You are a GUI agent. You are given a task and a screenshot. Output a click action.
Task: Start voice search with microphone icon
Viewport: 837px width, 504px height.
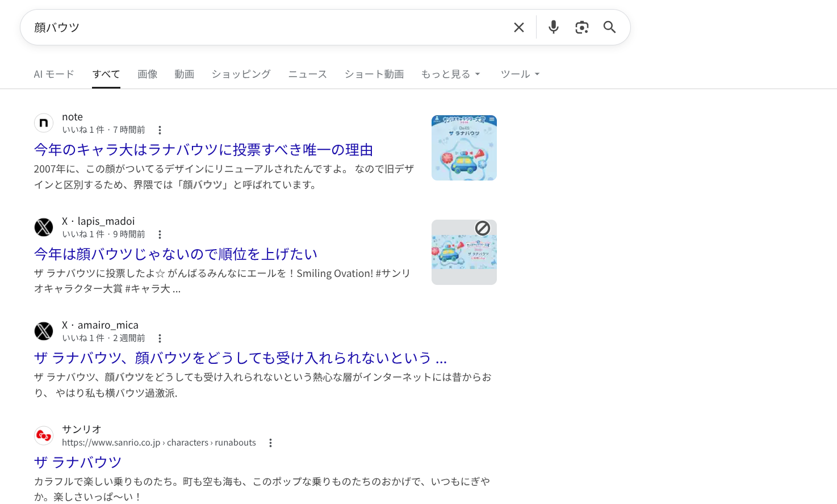(x=553, y=27)
